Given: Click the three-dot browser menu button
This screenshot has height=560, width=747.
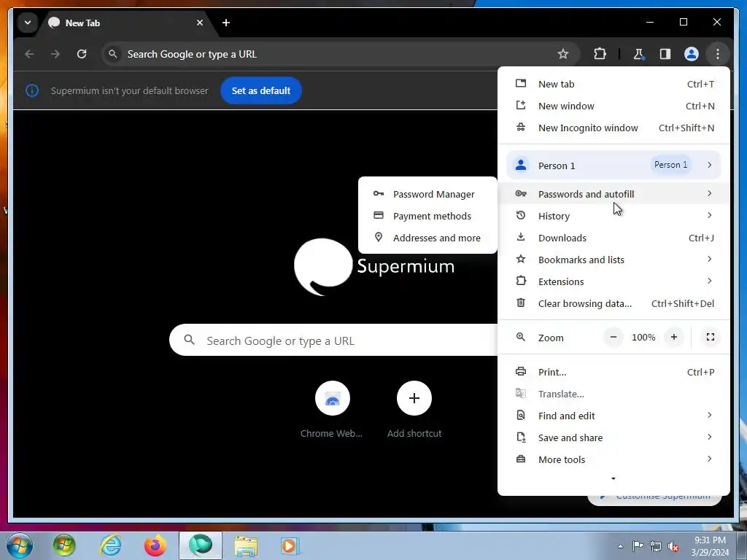Looking at the screenshot, I should [718, 54].
